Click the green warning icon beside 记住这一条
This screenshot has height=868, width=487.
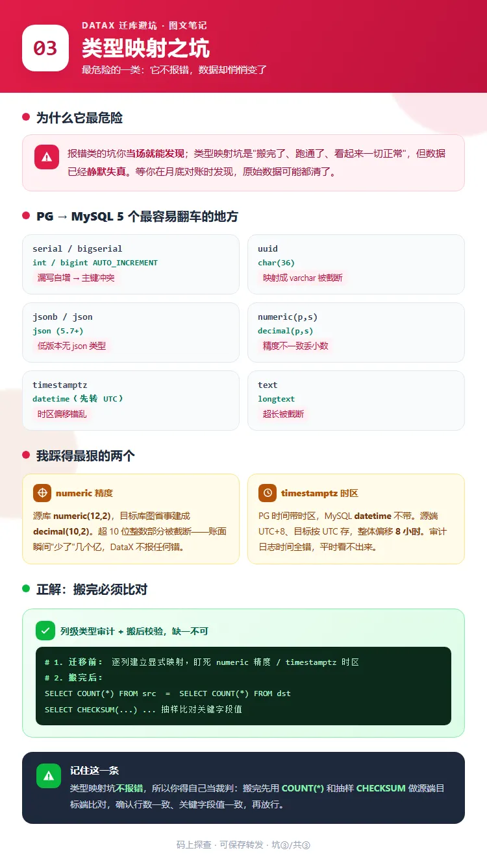pyautogui.click(x=48, y=777)
